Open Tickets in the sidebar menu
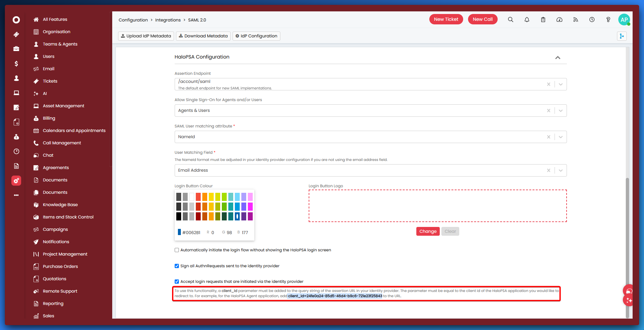This screenshot has height=330, width=644. tap(50, 81)
